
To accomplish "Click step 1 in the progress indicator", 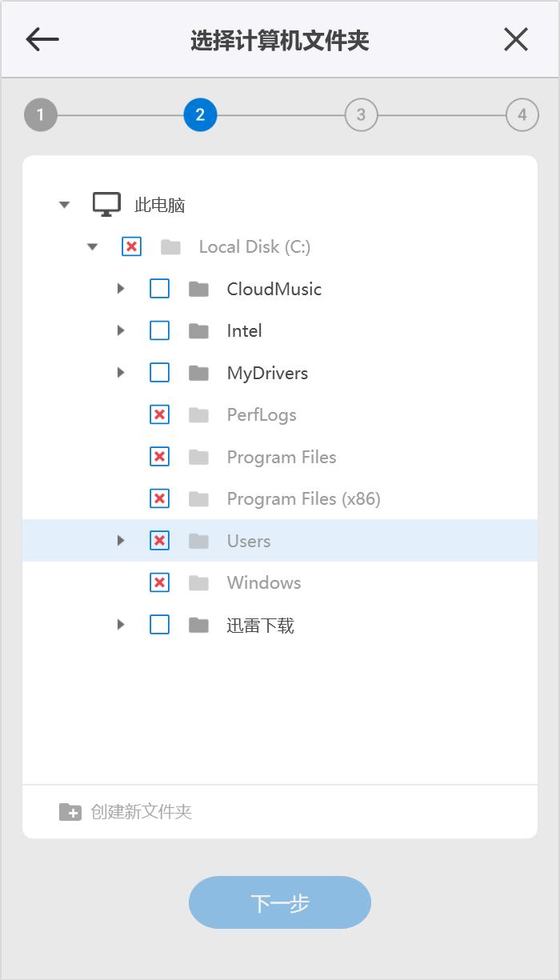I will tap(40, 114).
